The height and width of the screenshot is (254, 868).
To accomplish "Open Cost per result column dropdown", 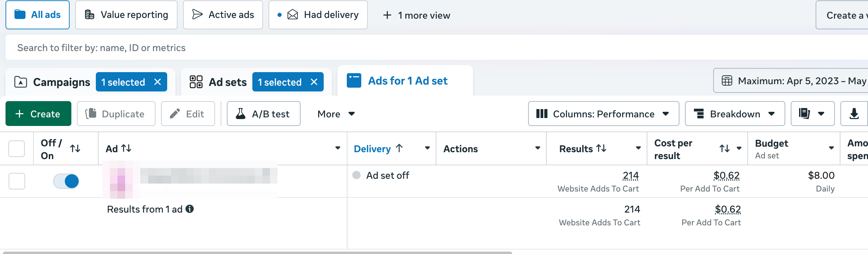I will [739, 148].
